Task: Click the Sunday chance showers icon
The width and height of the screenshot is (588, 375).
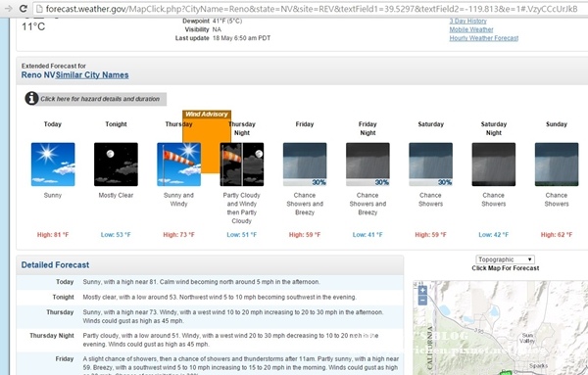Action: coord(557,164)
